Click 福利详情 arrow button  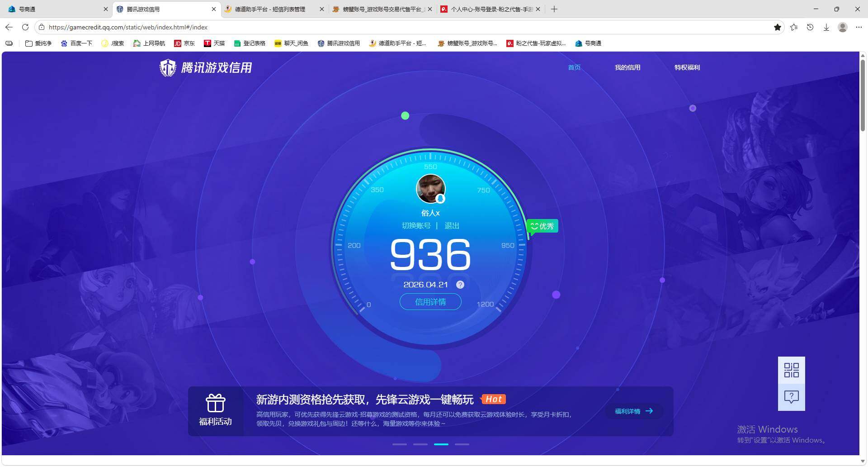coord(634,411)
